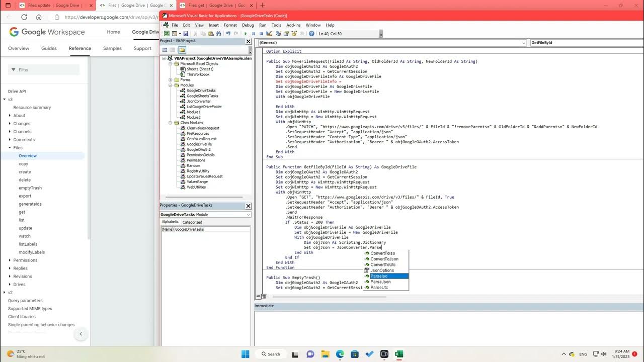
Task: Collapse the Modules folder node
Action: point(171,85)
